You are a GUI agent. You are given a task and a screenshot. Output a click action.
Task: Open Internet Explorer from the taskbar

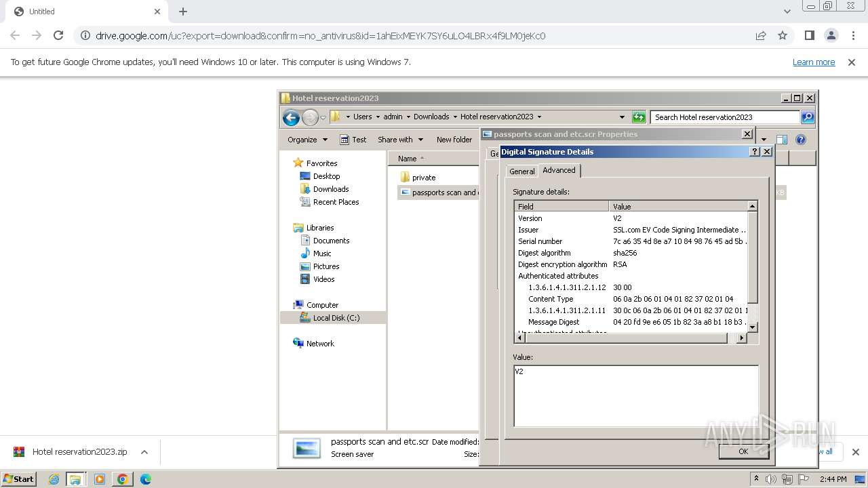(54, 479)
